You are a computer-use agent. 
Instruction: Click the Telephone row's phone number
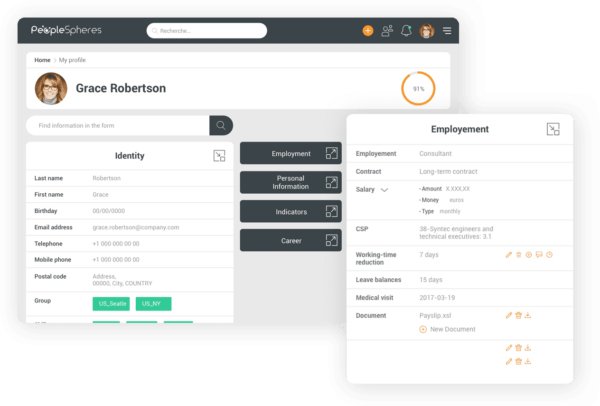116,244
